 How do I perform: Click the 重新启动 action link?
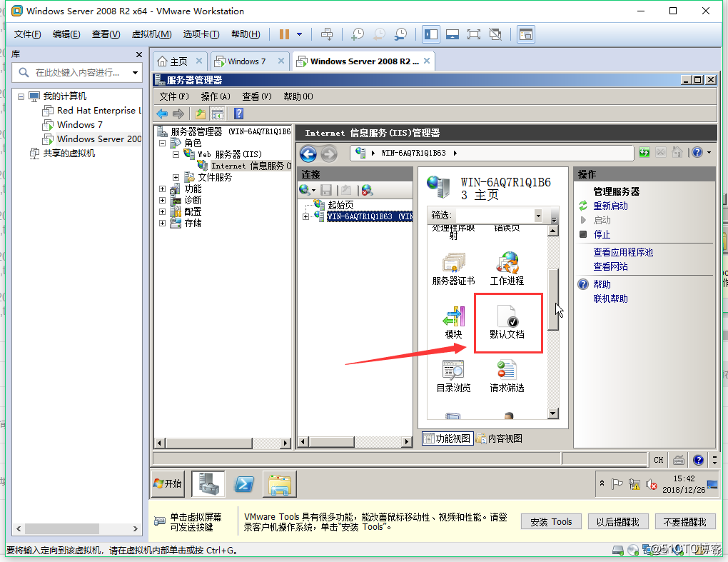(x=610, y=206)
